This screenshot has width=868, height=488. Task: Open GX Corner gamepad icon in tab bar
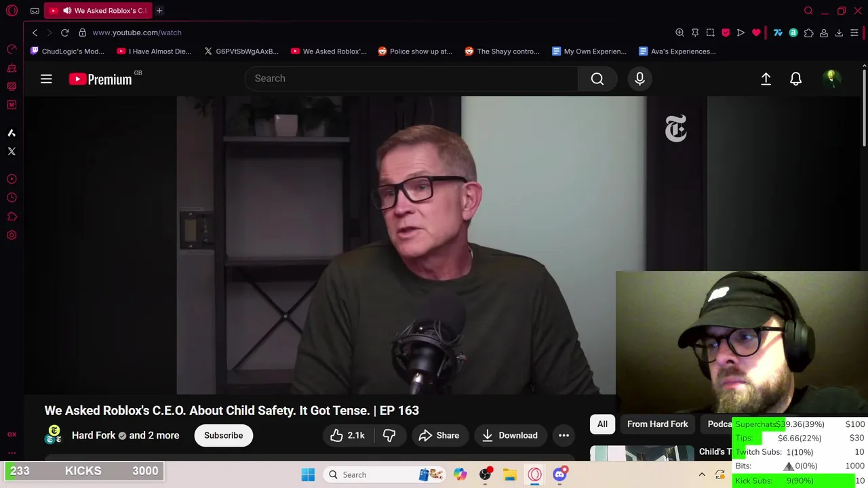35,11
